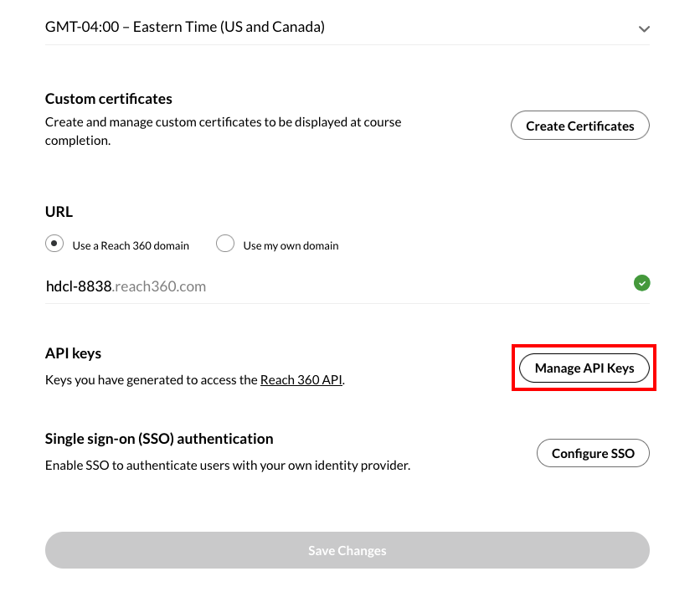The image size is (700, 592).
Task: Open Manage API Keys
Action: pyautogui.click(x=584, y=368)
